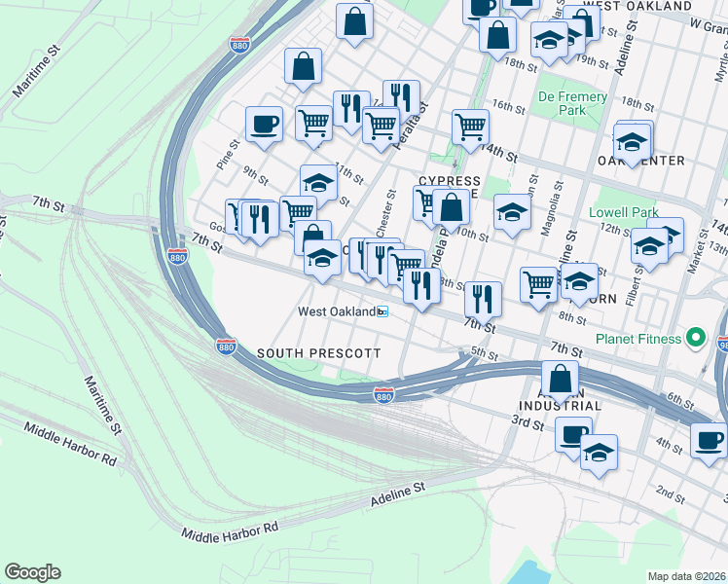Select the Chester St label
The width and height of the screenshot is (728, 584).
[x=386, y=213]
